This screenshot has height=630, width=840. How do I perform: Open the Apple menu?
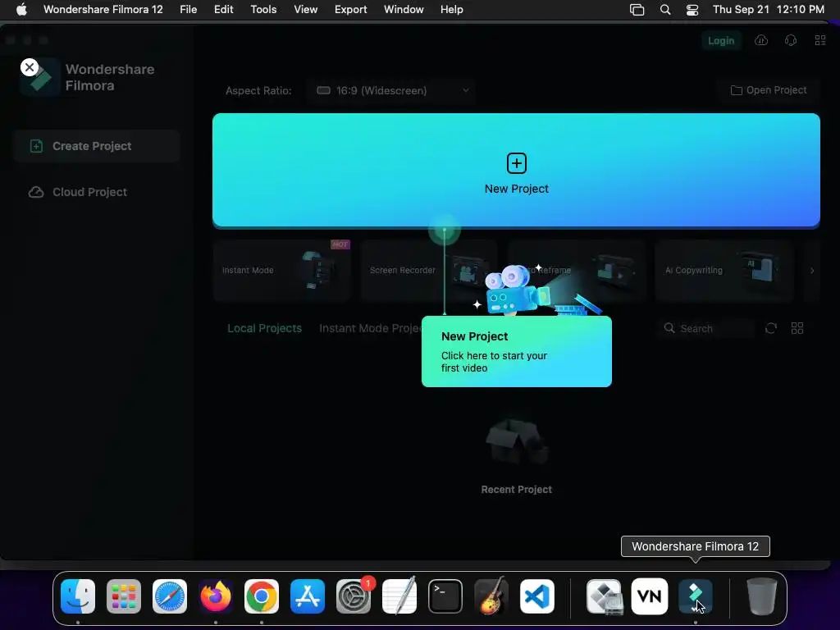coord(21,10)
